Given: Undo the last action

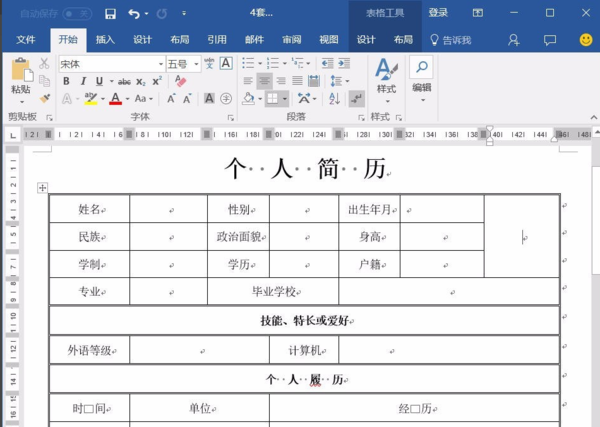Looking at the screenshot, I should 134,14.
